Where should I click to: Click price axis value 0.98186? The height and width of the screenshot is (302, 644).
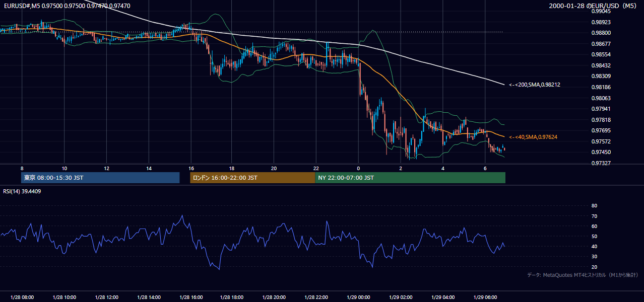pos(601,87)
